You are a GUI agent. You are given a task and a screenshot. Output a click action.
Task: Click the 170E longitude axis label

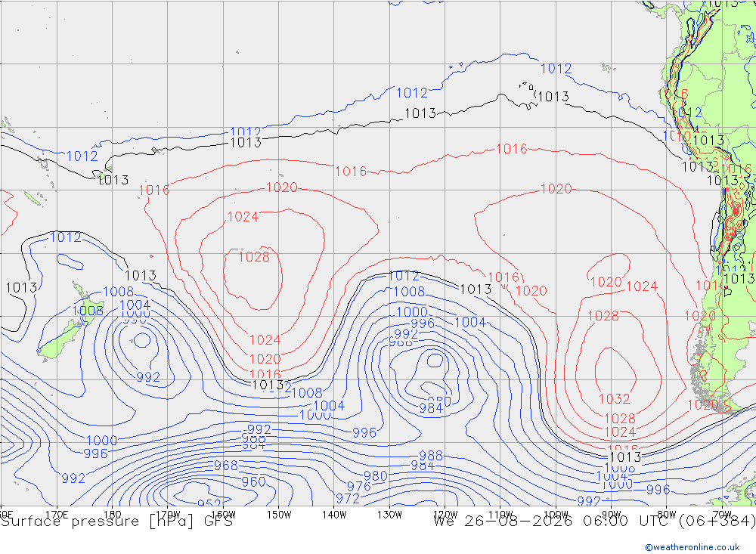point(57,515)
